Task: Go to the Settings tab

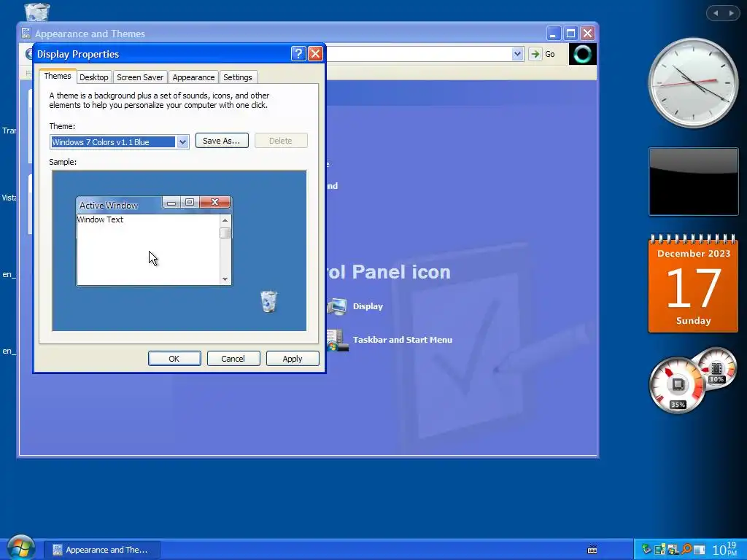Action: click(238, 77)
